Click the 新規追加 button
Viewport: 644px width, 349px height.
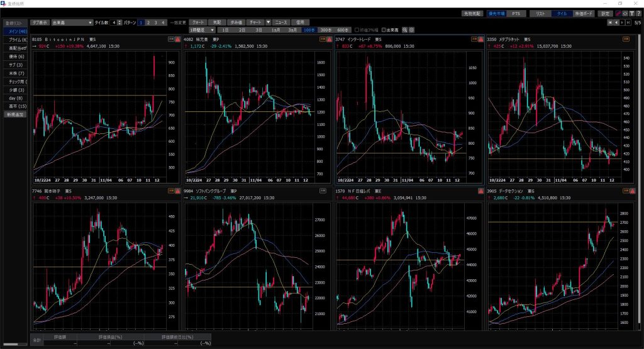(x=14, y=115)
